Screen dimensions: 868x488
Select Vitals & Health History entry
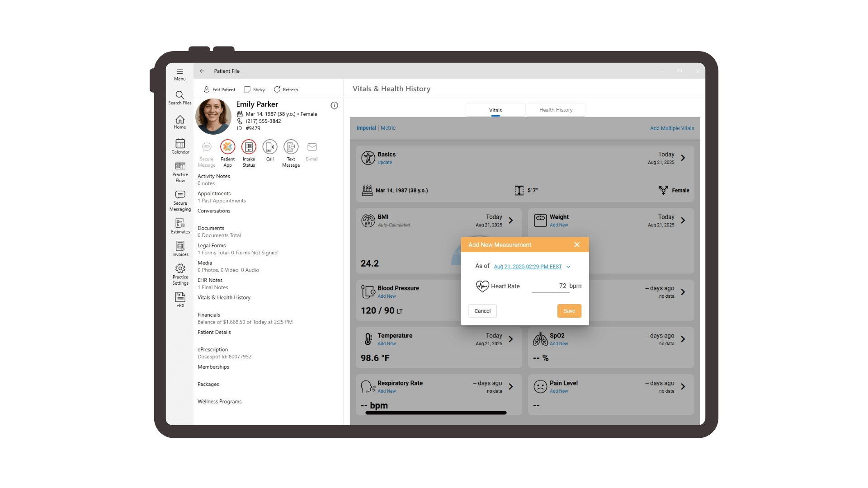pos(224,297)
